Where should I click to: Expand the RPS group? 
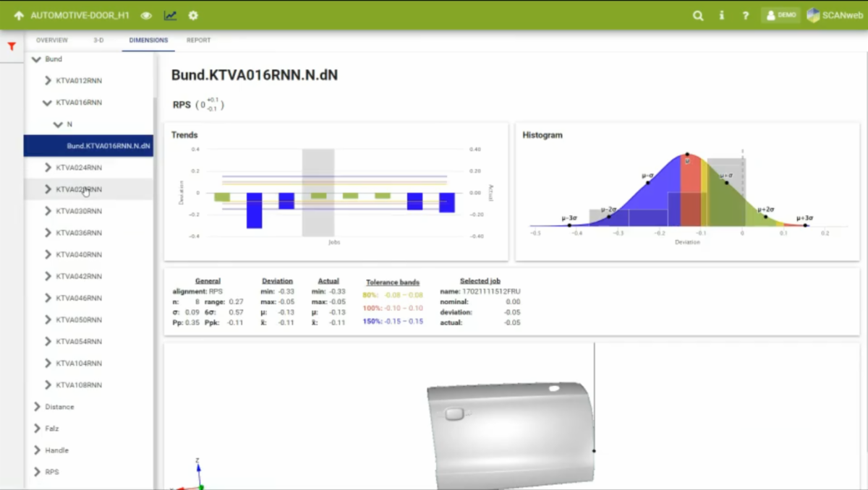pos(37,472)
